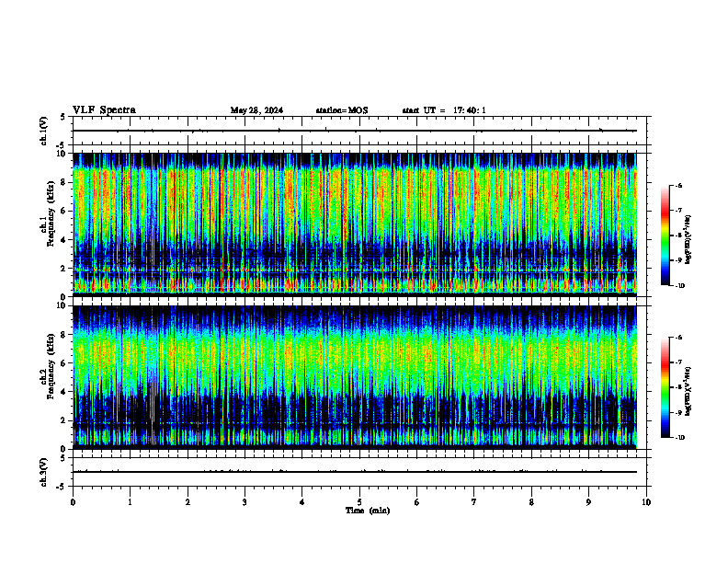Click time axis tick label '5'
The image size is (728, 563).
click(359, 502)
